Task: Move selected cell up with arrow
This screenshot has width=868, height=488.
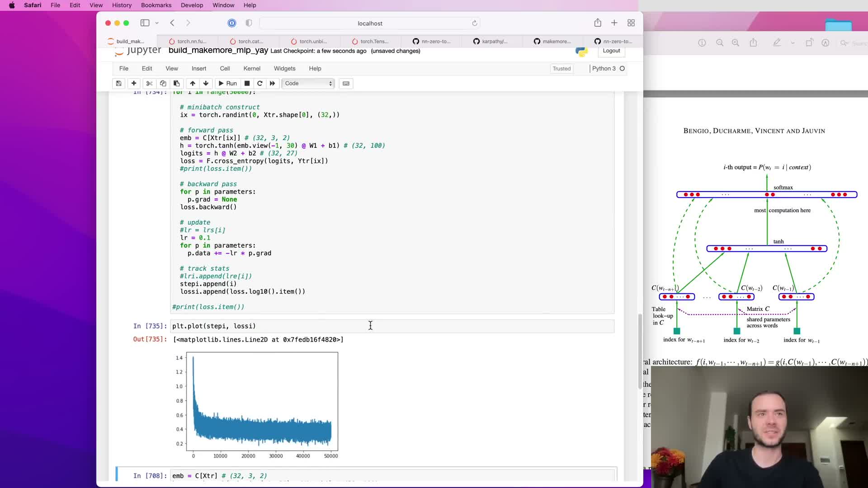Action: (193, 84)
